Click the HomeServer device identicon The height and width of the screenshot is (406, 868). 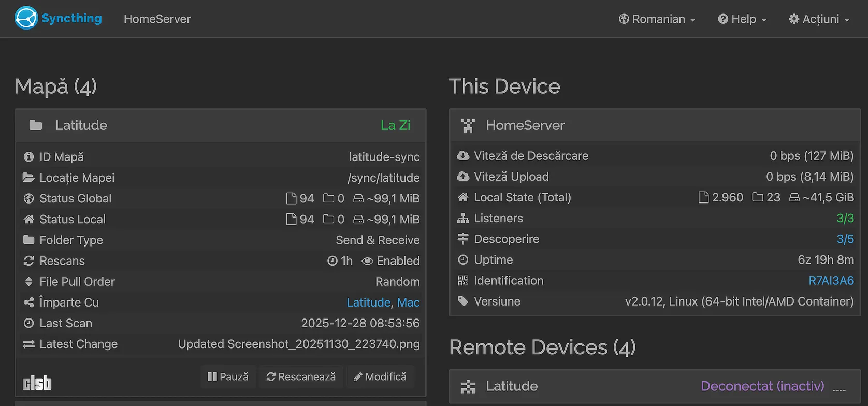[468, 125]
